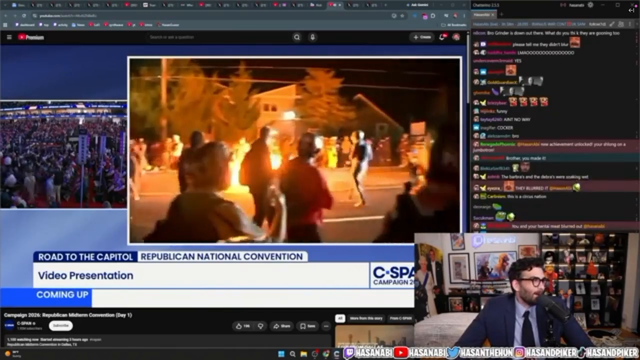
Task: Save the video to a playlist
Action: (308, 326)
